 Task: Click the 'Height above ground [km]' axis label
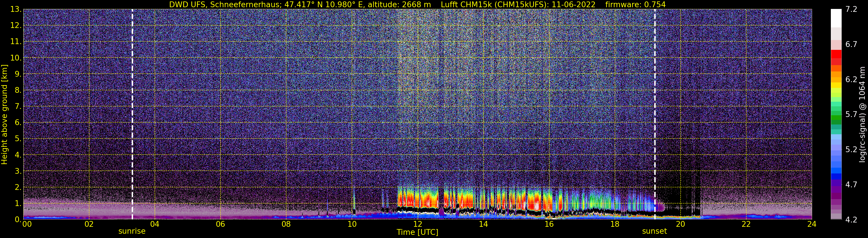click(x=4, y=114)
